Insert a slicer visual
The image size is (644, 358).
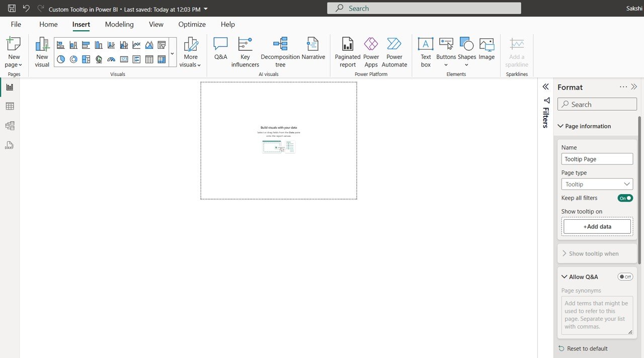162,45
